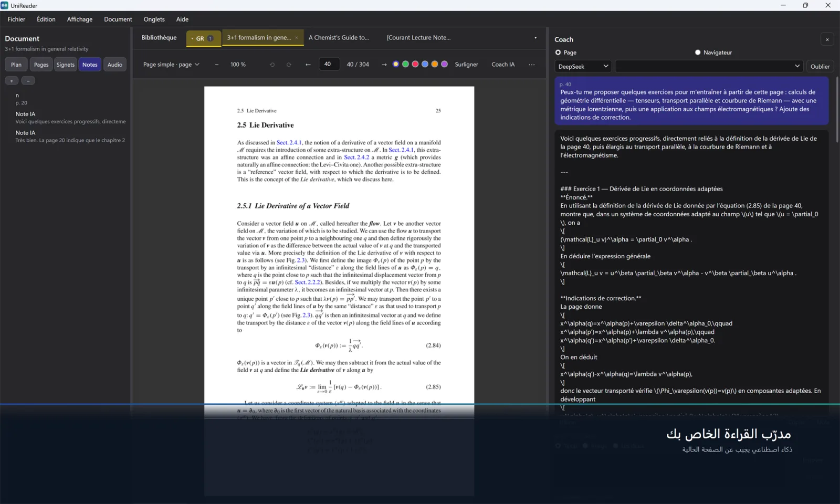Open the Édition menu
The image size is (840, 504).
pyautogui.click(x=46, y=19)
